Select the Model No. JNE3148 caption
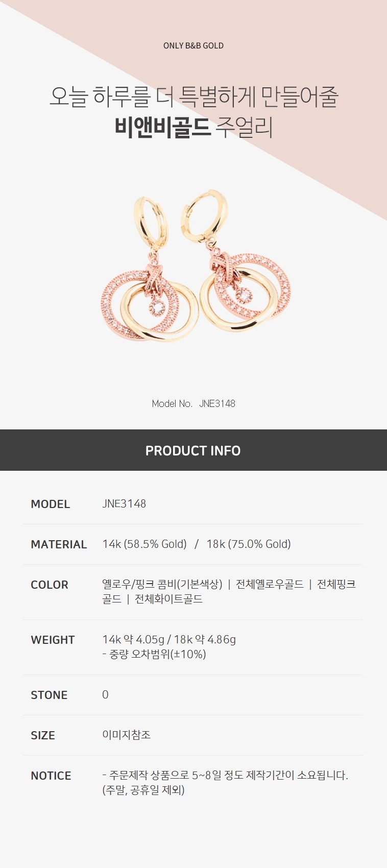 (194, 403)
